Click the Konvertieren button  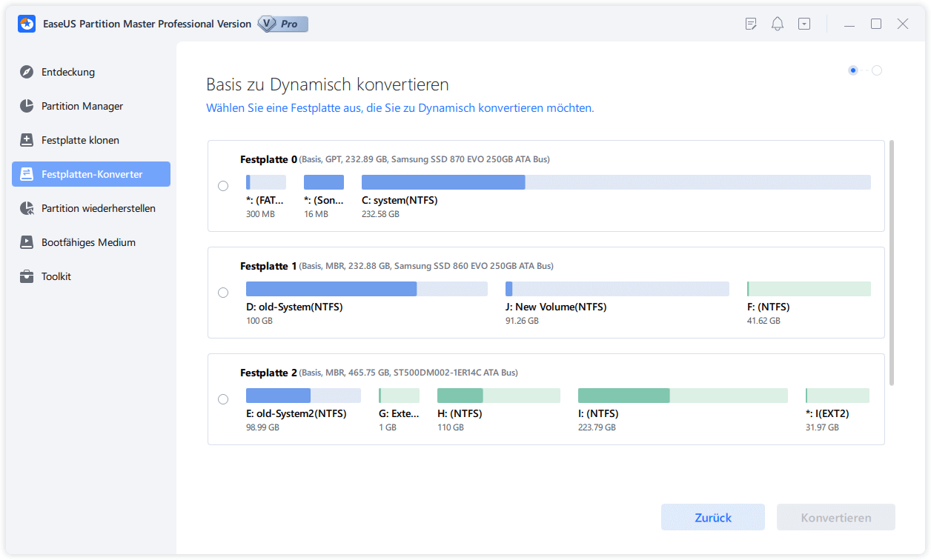[x=836, y=517]
